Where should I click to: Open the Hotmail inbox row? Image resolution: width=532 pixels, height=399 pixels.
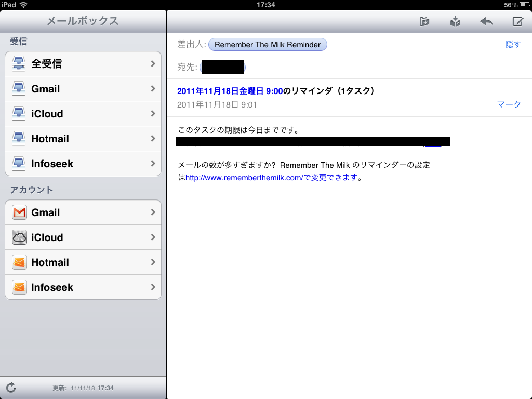83,138
